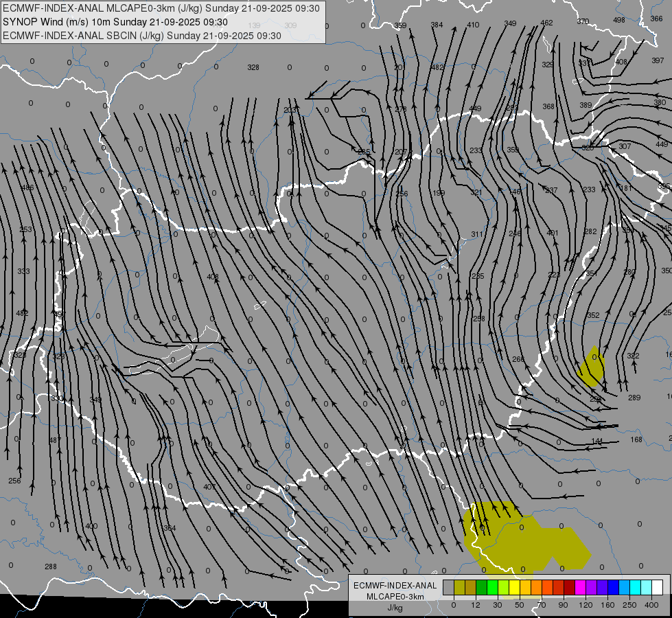Image resolution: width=672 pixels, height=618 pixels.
Task: Click the legend tick label '50'
Action: point(519,605)
